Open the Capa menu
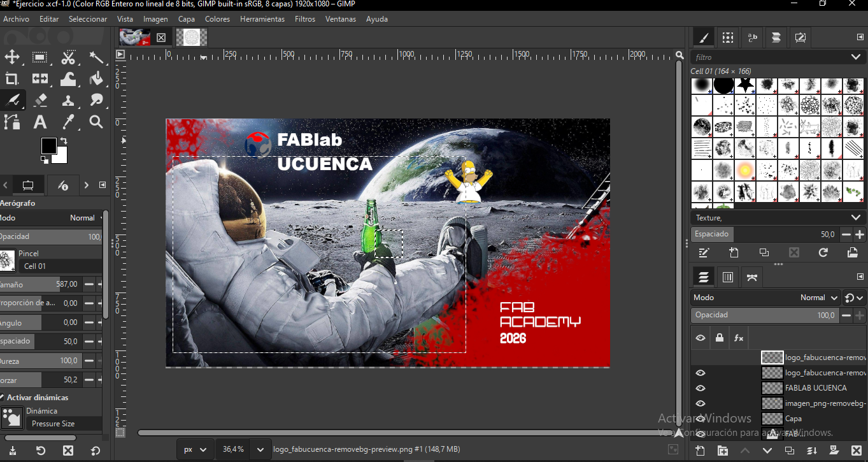The image size is (868, 462). pyautogui.click(x=187, y=19)
